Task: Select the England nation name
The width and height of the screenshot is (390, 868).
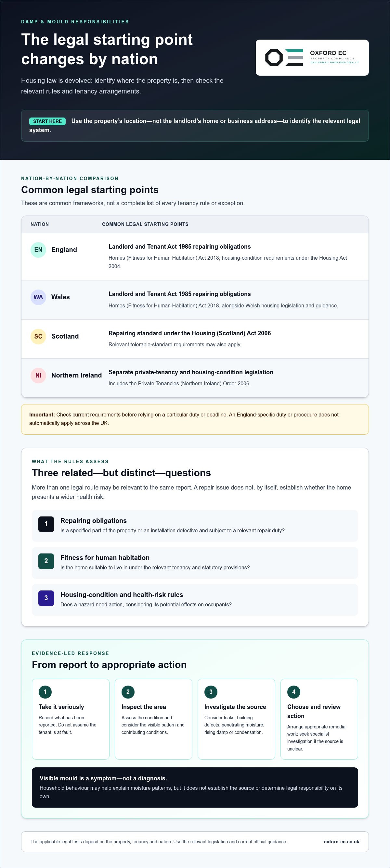Action: point(64,250)
